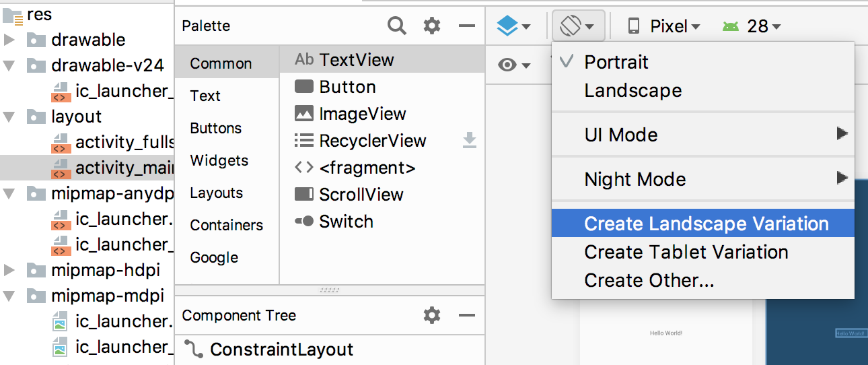Select the mipmap-hdpi folder row
The width and height of the screenshot is (868, 365).
point(87,271)
